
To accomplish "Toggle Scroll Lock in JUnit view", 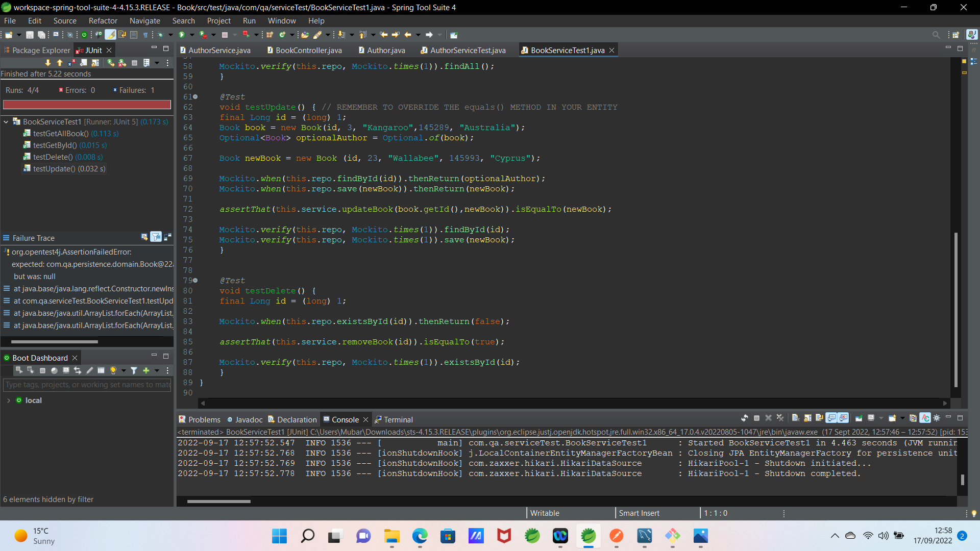I will 95,63.
